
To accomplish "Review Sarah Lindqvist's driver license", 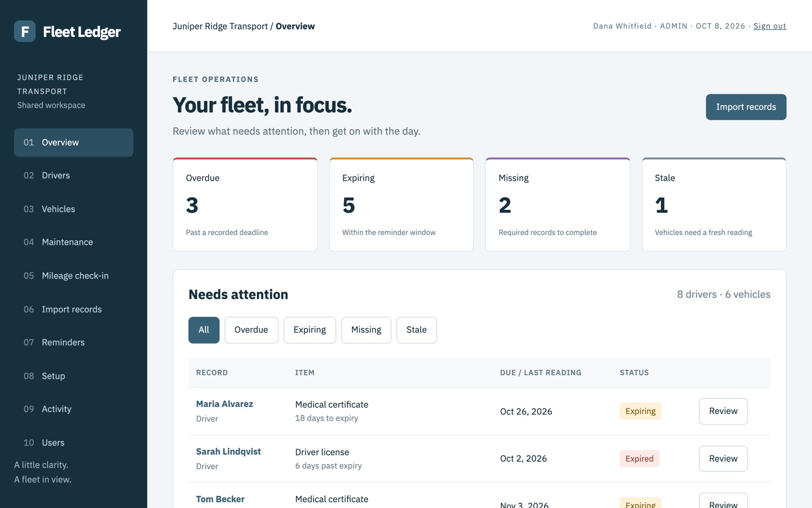I will 723,459.
